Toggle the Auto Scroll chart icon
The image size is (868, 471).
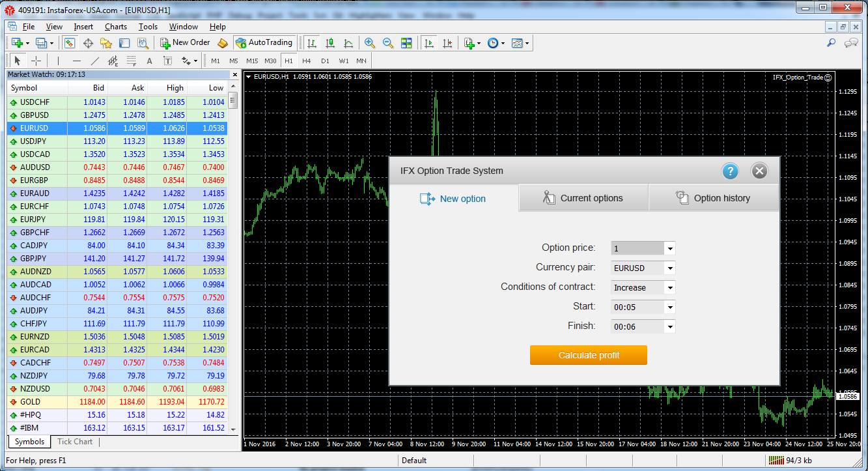[x=429, y=43]
